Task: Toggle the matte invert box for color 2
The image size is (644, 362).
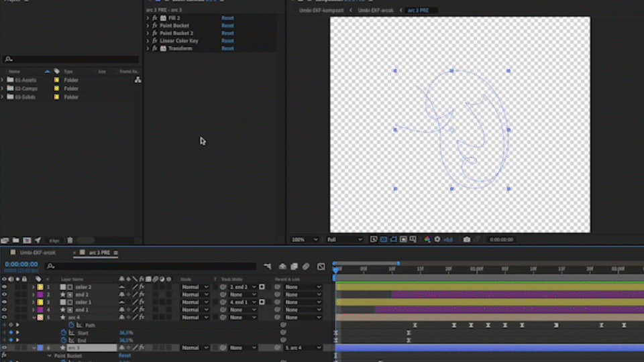Action: (262, 287)
